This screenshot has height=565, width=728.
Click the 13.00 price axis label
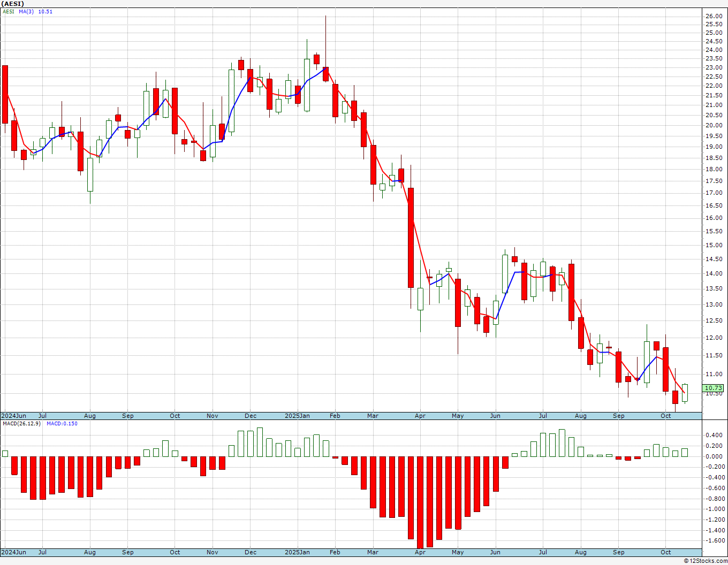[714, 304]
